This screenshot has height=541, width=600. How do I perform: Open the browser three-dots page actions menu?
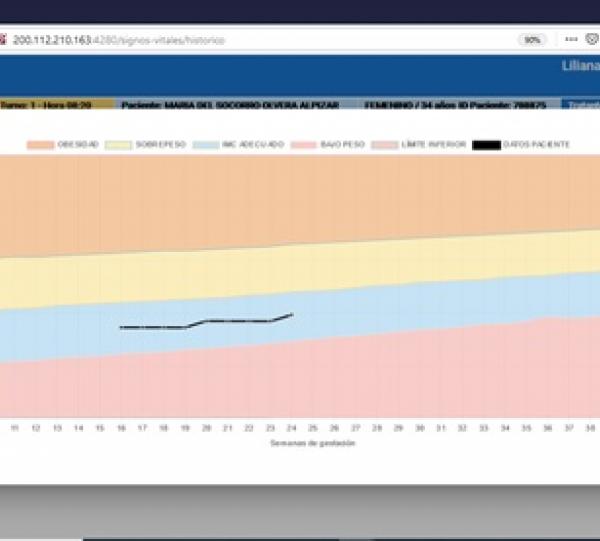[570, 40]
